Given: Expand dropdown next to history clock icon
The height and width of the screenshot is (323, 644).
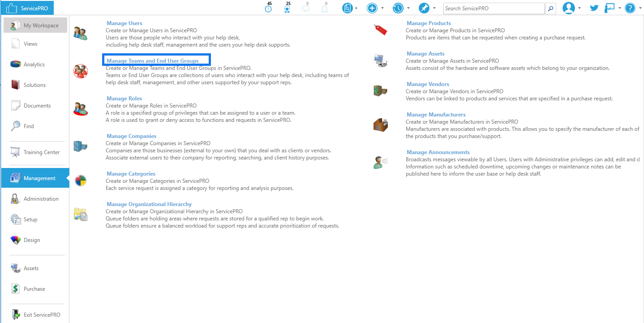Looking at the screenshot, I should 408,8.
